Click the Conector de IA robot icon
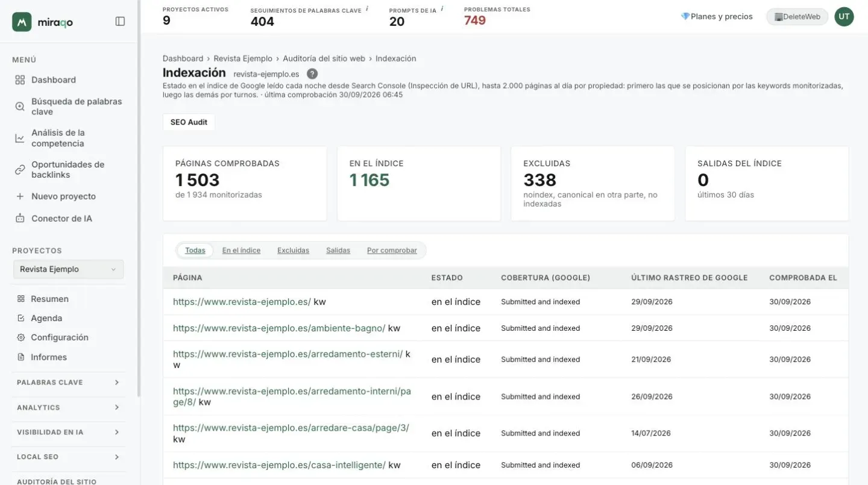 20,218
